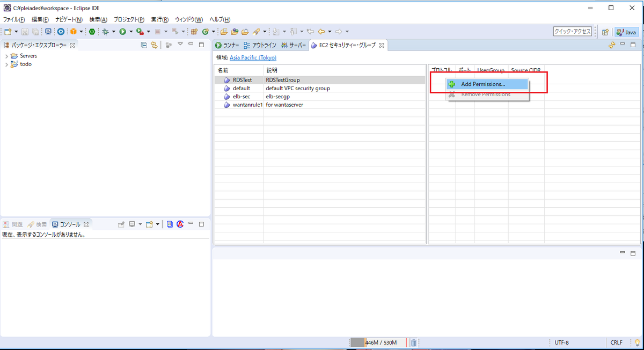Click the blue gear toolbar icon
The width and height of the screenshot is (644, 350).
[x=61, y=32]
